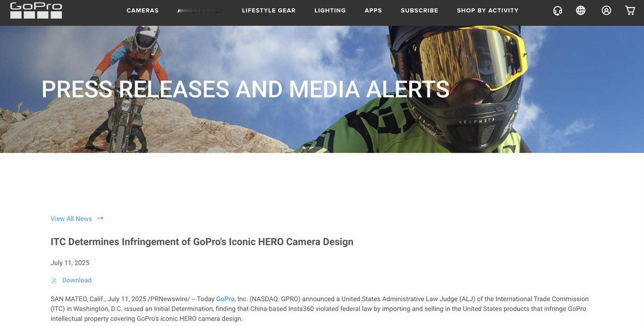Click the PDF file icon beside Download
The image size is (644, 326).
[54, 281]
